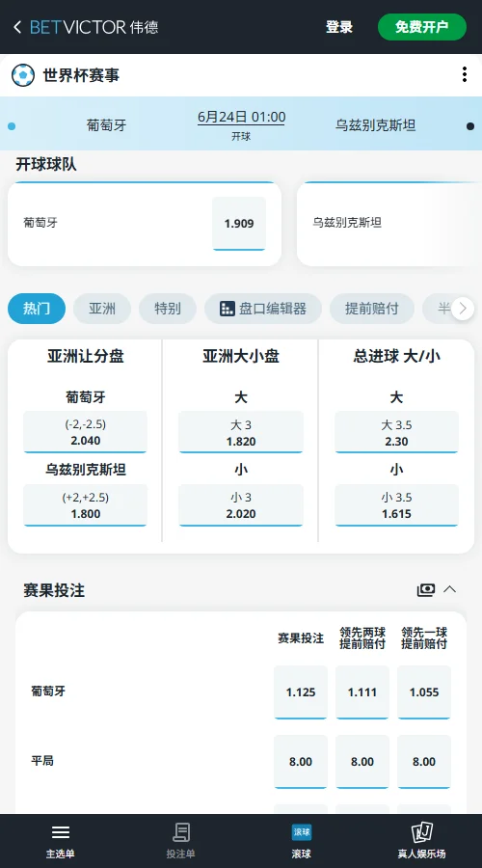This screenshot has height=868, width=482.
Task: Click the 赛果投注 section heading
Action: (54, 590)
